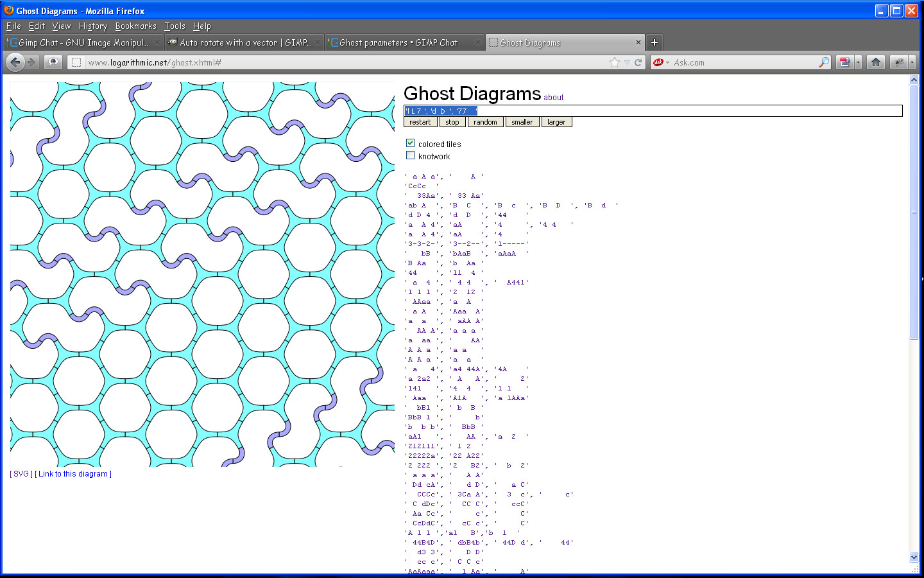This screenshot has width=924, height=578.
Task: Click the PDF toolbar icon
Action: 844,62
